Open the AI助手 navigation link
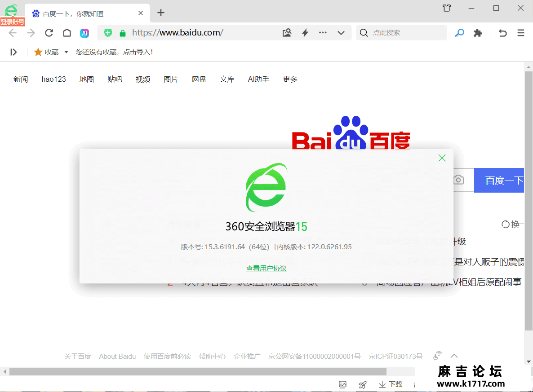Screen dimensions: 533x392 (259, 79)
